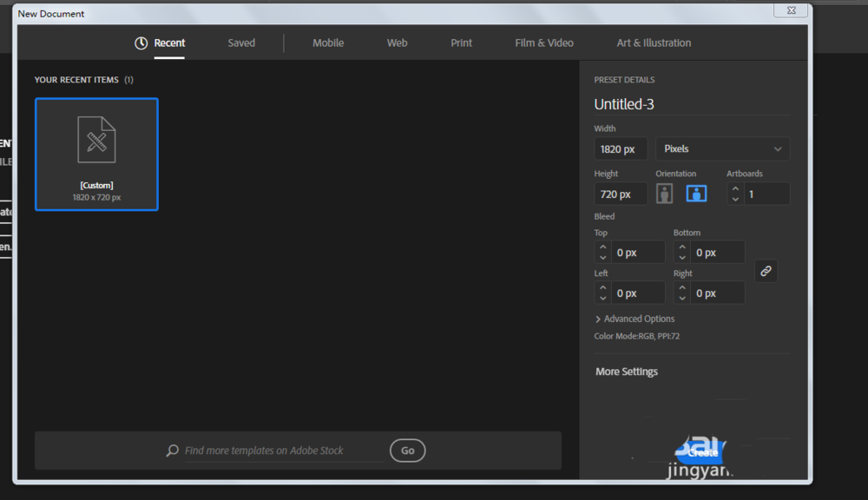Open the Web presets tab
Image resolution: width=868 pixels, height=500 pixels.
[397, 43]
